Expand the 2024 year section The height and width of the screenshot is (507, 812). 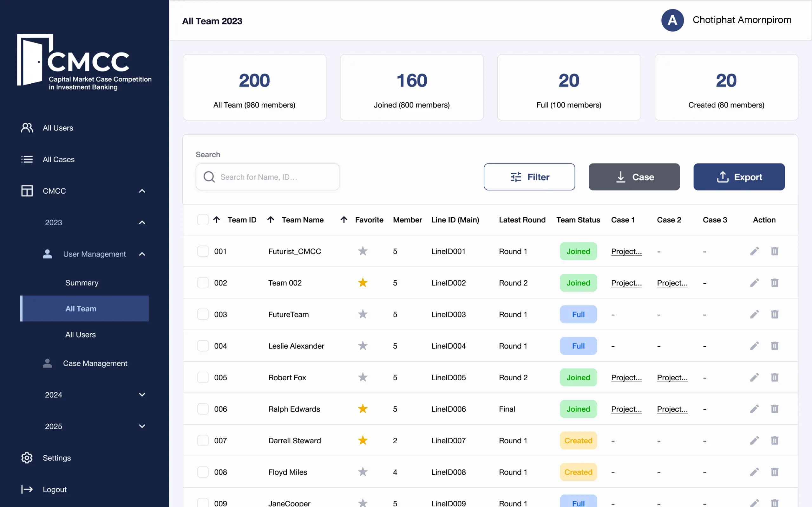point(142,395)
